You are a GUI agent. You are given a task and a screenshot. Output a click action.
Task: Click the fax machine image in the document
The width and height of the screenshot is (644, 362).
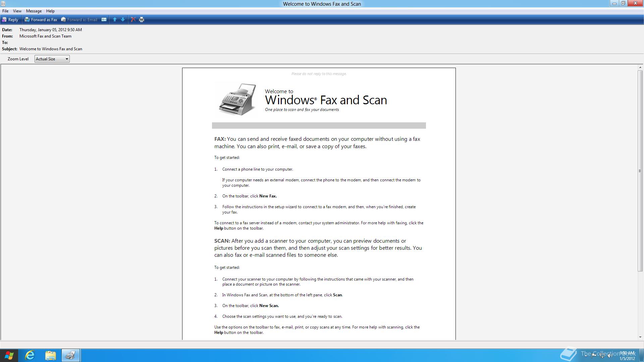click(237, 99)
